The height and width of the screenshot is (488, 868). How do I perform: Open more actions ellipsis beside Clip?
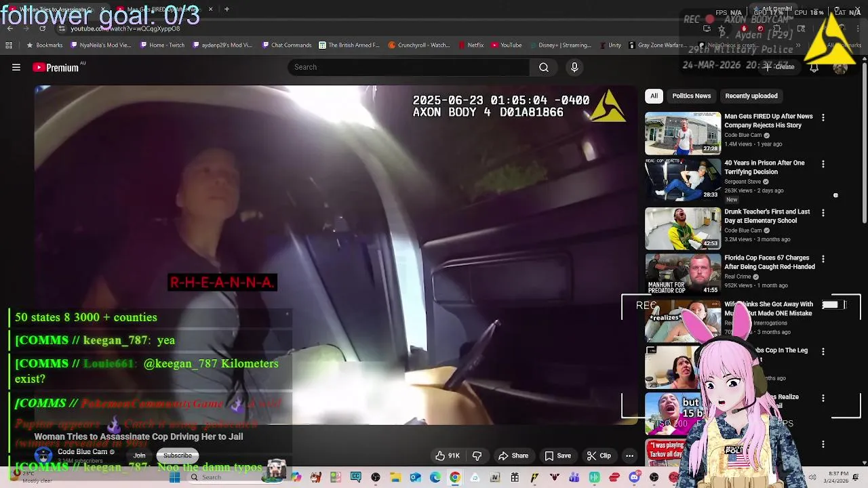tap(629, 455)
